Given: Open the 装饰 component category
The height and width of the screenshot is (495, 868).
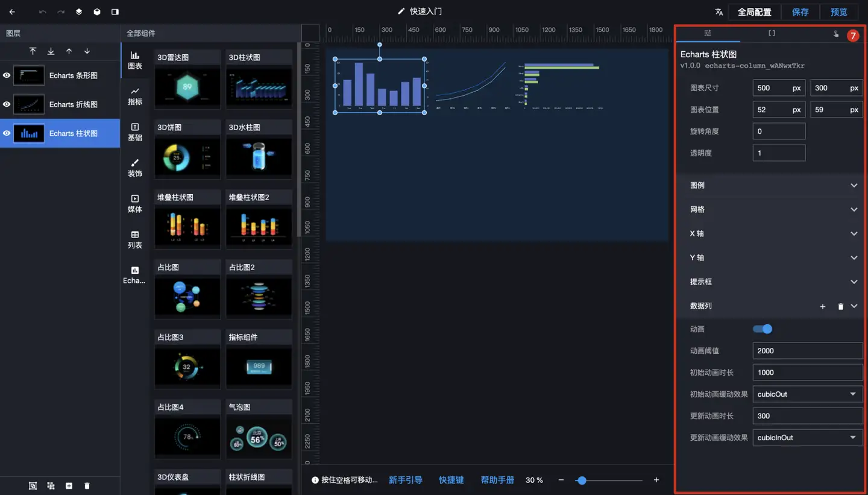Looking at the screenshot, I should 135,168.
